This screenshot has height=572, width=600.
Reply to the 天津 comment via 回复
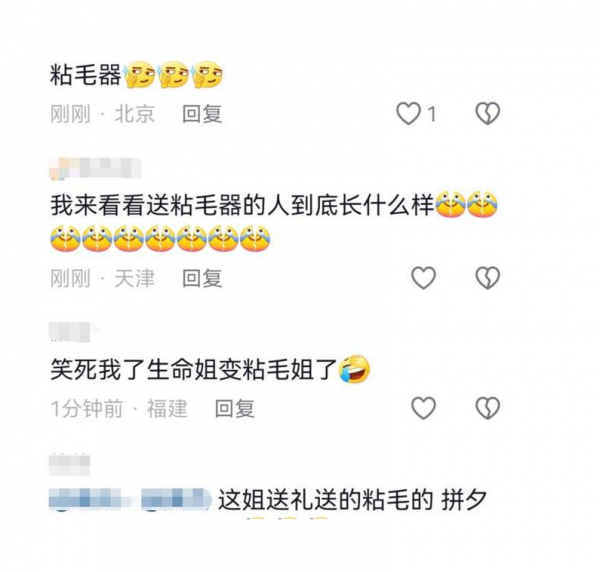coord(202,278)
